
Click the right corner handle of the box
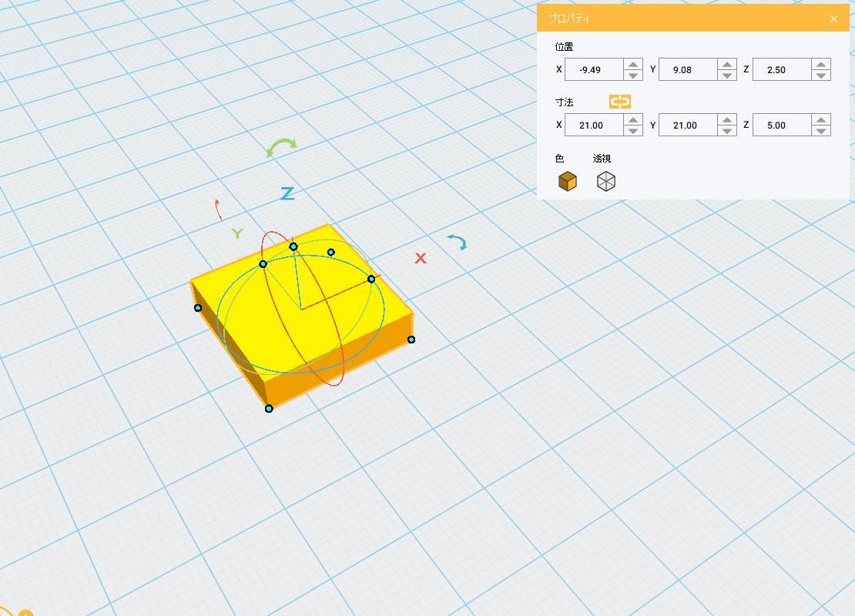coord(411,340)
